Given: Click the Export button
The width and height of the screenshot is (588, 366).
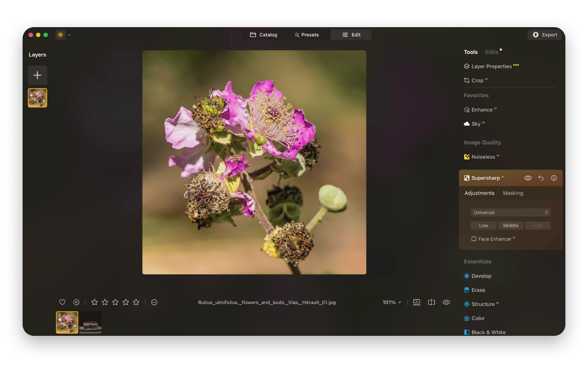Looking at the screenshot, I should tap(544, 34).
